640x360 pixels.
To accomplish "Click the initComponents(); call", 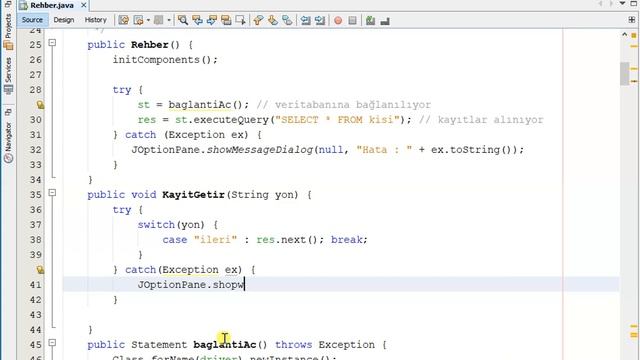I will coord(165,60).
